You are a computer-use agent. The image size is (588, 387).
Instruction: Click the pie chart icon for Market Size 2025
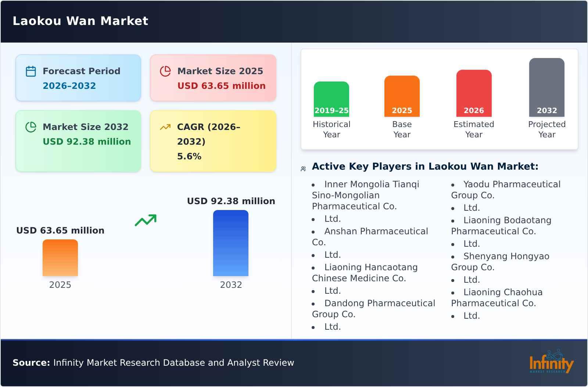165,71
